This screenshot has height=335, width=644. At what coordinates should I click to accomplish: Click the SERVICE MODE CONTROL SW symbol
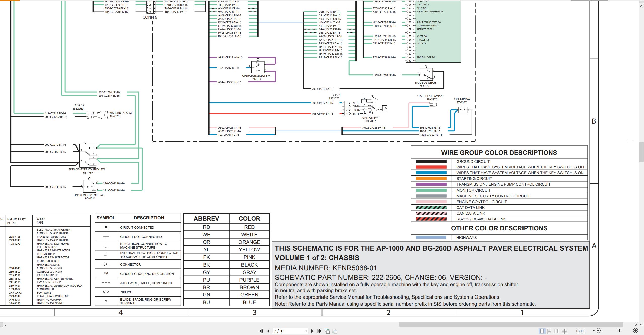click(x=88, y=155)
